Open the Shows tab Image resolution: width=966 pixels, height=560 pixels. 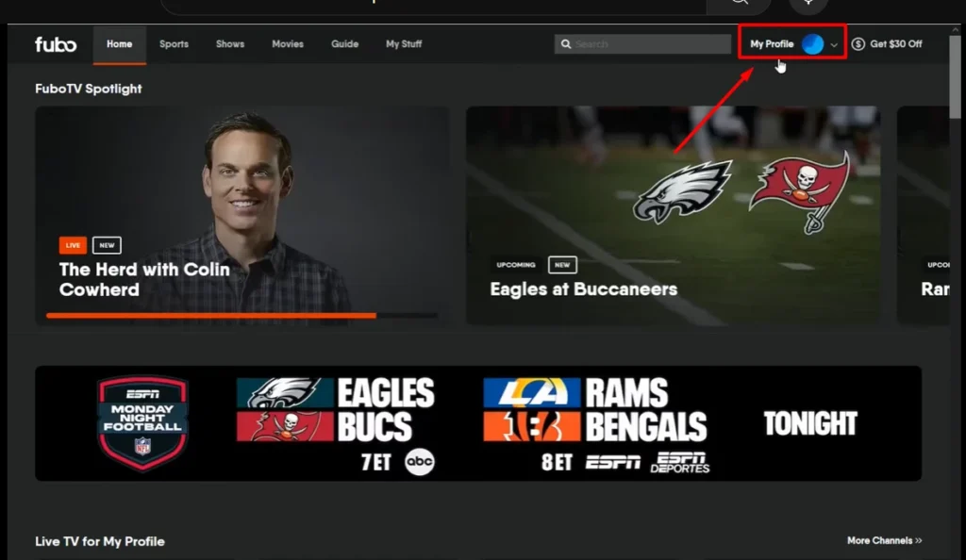[x=230, y=44]
